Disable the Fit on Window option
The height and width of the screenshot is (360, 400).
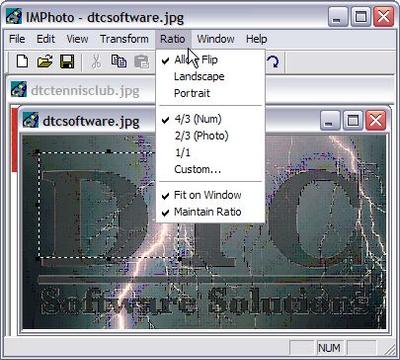[210, 195]
